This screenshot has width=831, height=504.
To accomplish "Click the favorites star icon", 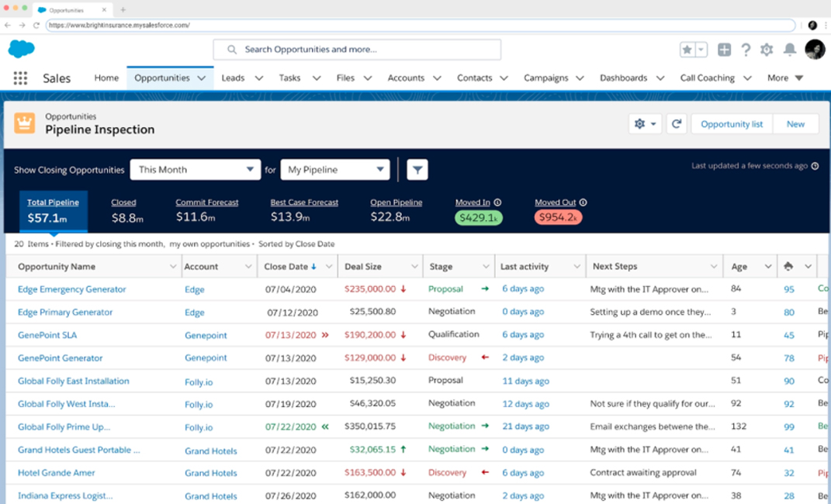I will point(687,50).
